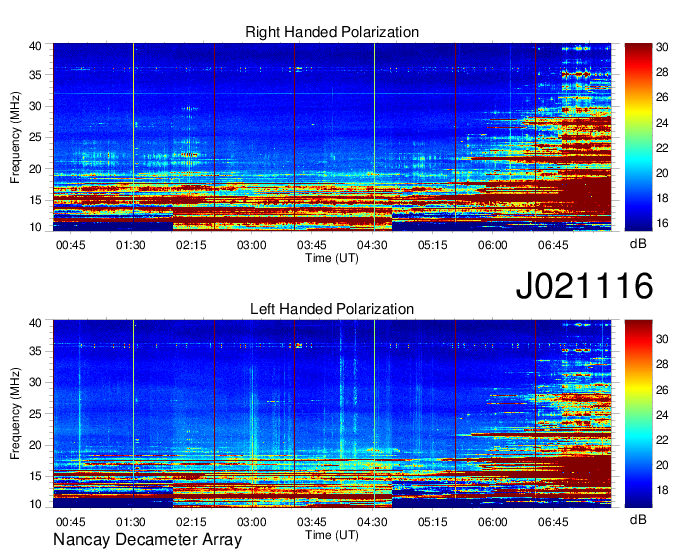Click the 00:45 tick label on the lower plot

click(71, 522)
